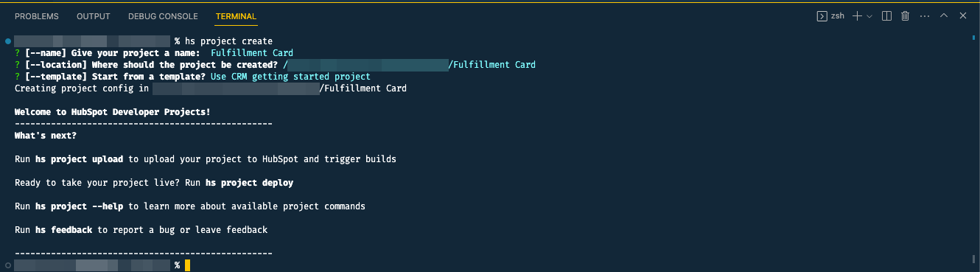Split the terminal pane
The image size is (980, 272).
tap(886, 16)
